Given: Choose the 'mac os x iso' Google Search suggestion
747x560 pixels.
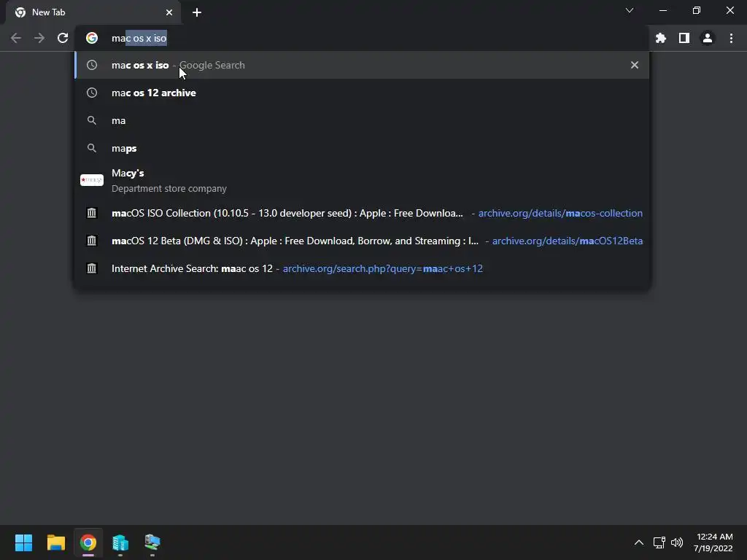Looking at the screenshot, I should point(362,65).
